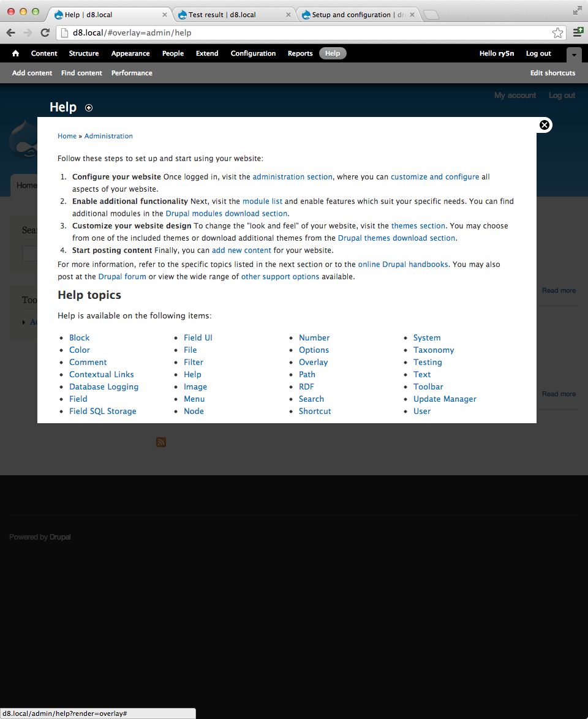Viewport: 588px width, 719px height.
Task: Open the Image help topic
Action: tap(195, 386)
